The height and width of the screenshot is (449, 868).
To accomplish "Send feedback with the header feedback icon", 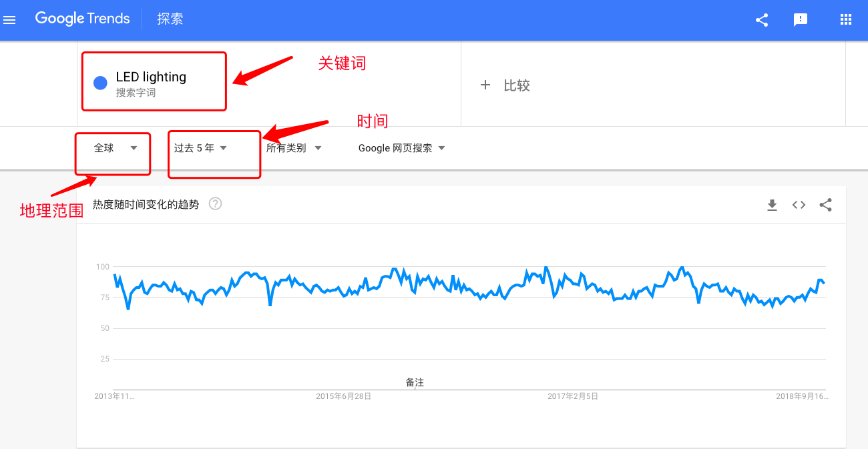I will point(801,20).
